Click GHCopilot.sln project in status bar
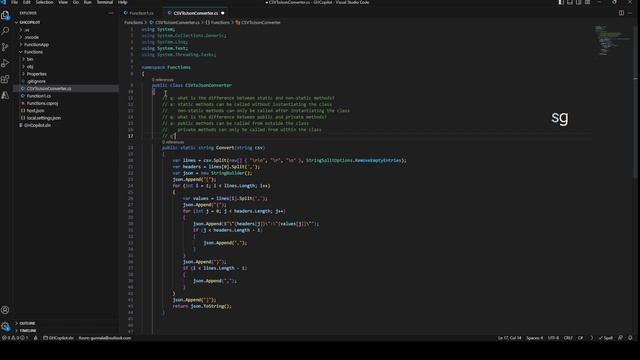Image resolution: width=640 pixels, height=360 pixels. (58, 338)
